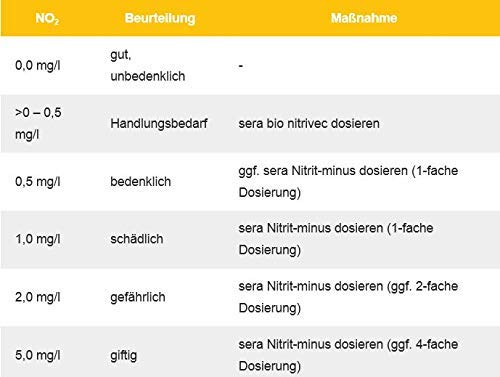Click the dash in the first Maßnahme row
This screenshot has height=377, width=500.
pyautogui.click(x=241, y=66)
